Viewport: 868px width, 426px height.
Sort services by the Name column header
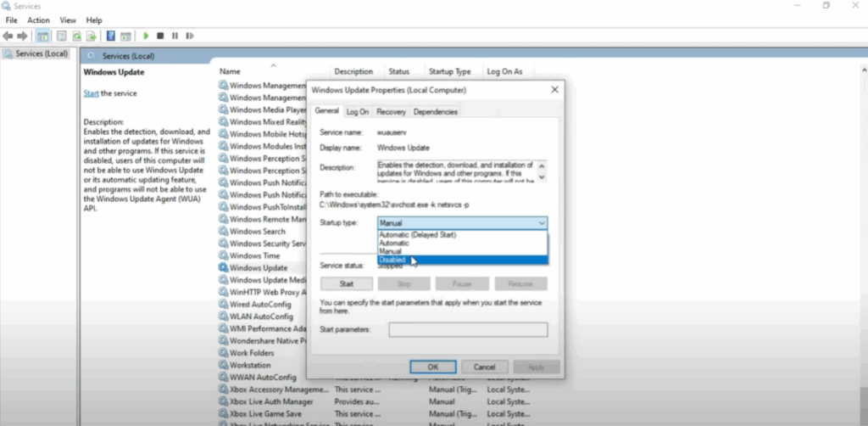pos(230,71)
